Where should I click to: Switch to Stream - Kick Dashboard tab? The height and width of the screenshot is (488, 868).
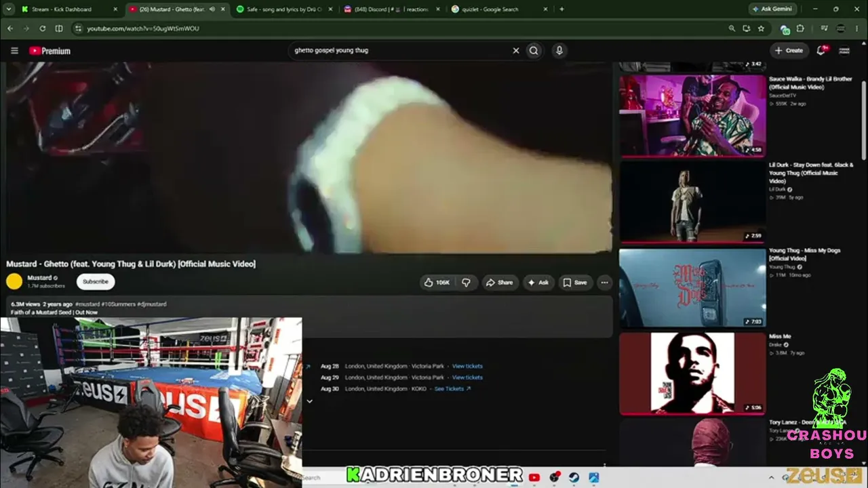(70, 9)
